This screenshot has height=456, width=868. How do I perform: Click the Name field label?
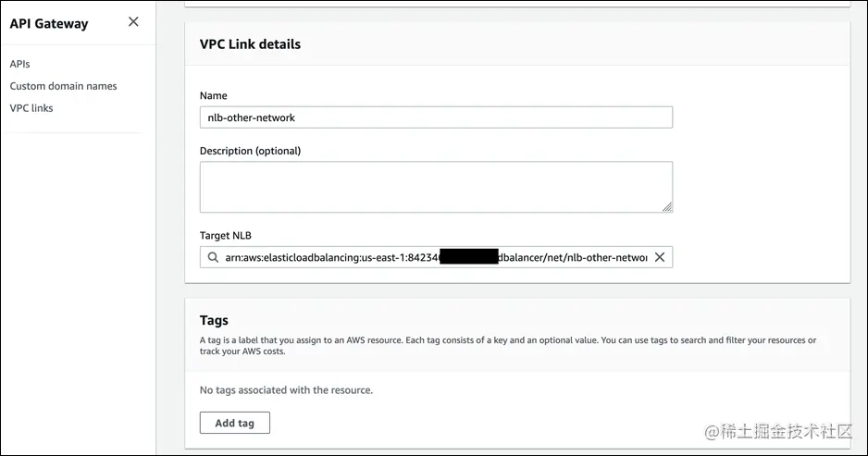point(214,95)
